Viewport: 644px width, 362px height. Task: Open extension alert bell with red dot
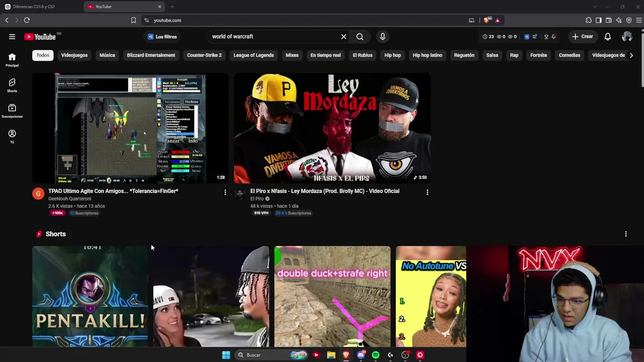(x=553, y=37)
